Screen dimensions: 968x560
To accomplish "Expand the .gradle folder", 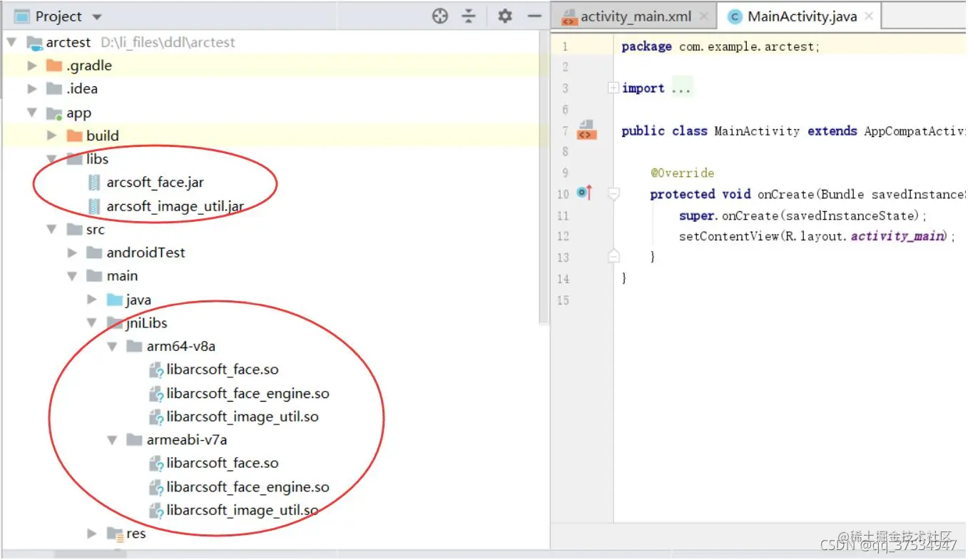I will coord(31,66).
